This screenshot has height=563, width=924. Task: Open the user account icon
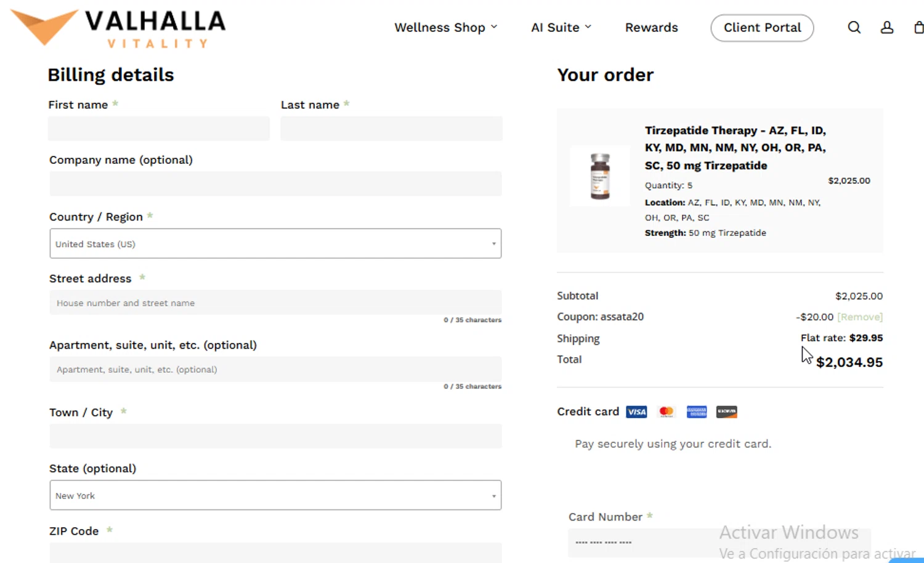click(x=886, y=28)
